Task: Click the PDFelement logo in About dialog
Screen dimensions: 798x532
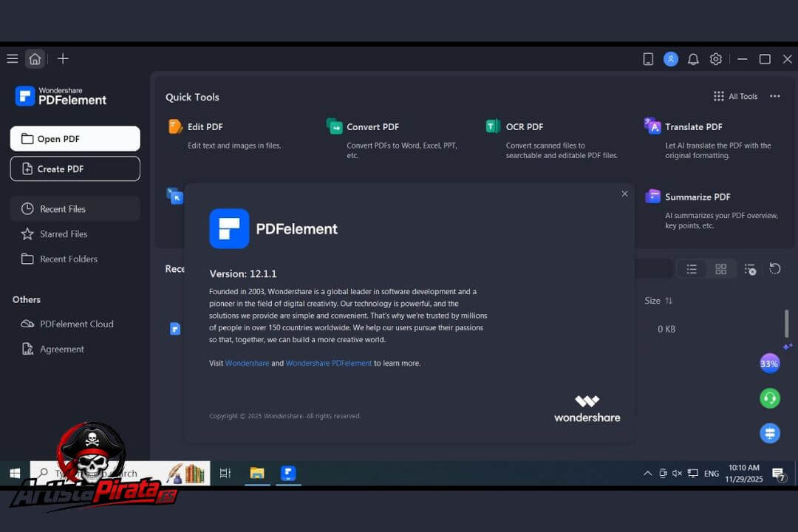Action: pyautogui.click(x=229, y=228)
